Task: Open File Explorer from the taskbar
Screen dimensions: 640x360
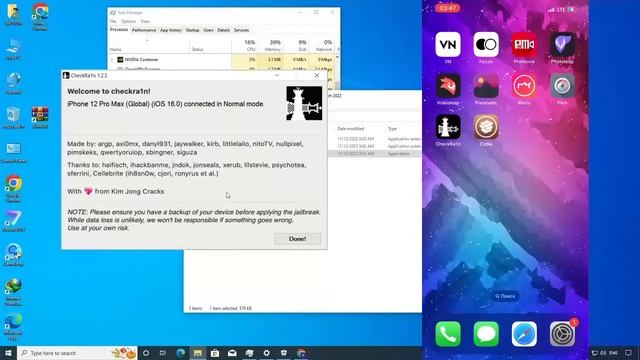Action: 198,353
